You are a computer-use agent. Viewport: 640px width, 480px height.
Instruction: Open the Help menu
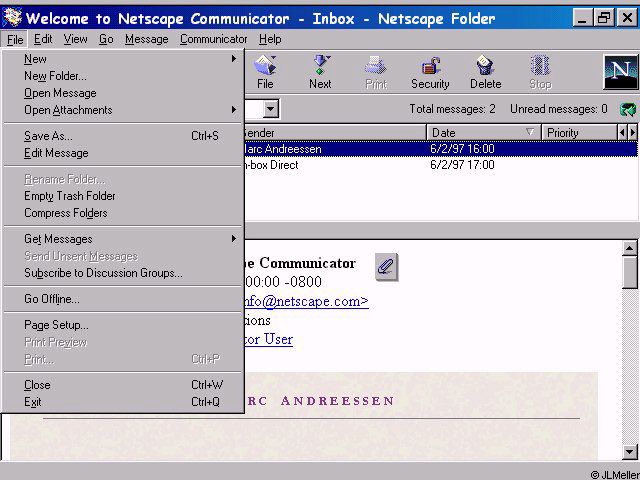(270, 39)
